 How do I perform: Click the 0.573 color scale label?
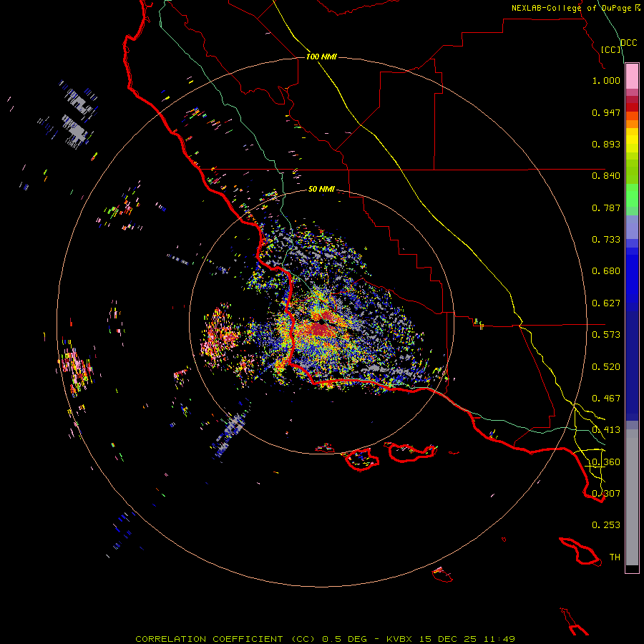[x=606, y=335]
